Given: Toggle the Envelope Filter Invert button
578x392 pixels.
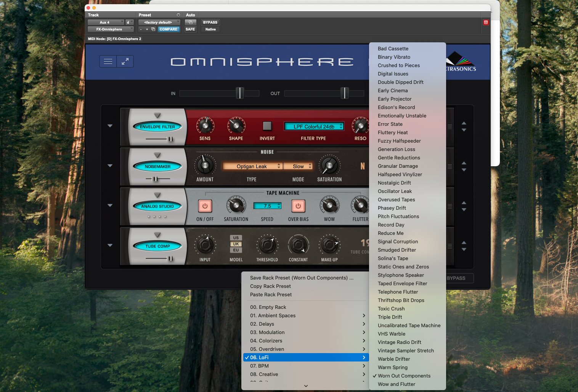Looking at the screenshot, I should [x=267, y=126].
